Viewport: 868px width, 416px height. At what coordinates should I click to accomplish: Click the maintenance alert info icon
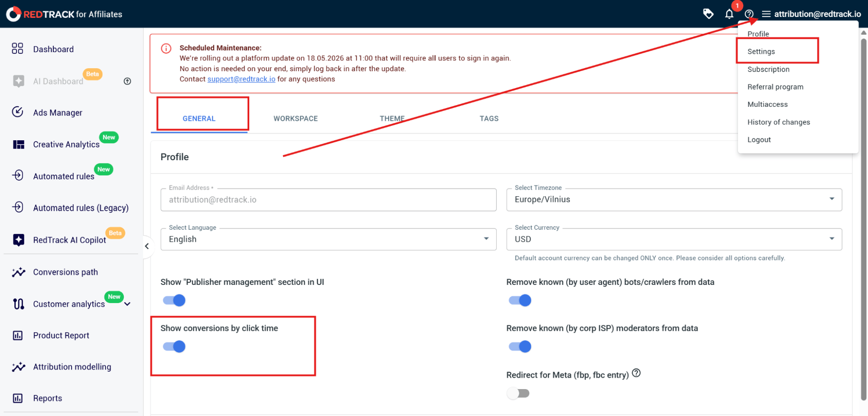click(166, 48)
